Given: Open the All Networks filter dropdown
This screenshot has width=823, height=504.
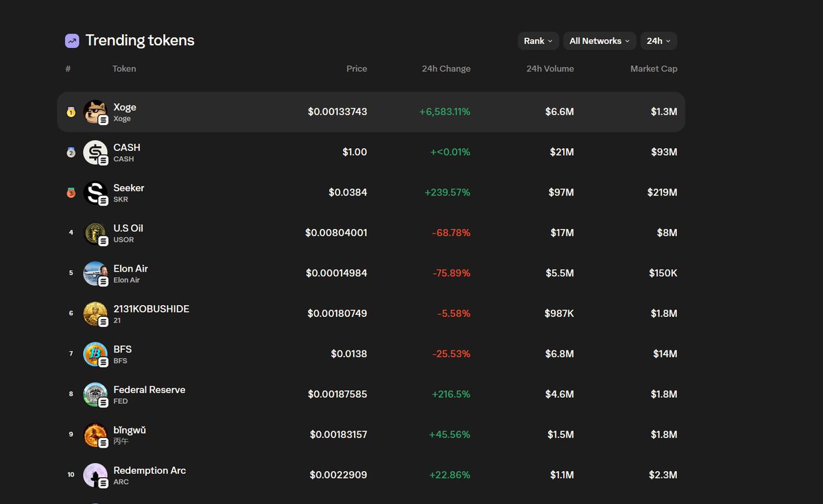Looking at the screenshot, I should tap(599, 41).
